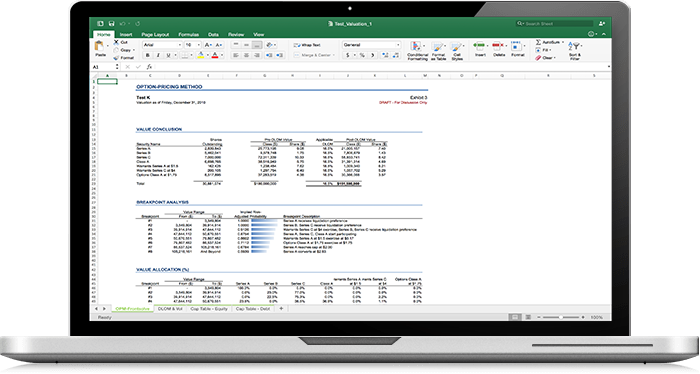700x374 pixels.
Task: Apply the yellow fill color
Action: 201,55
